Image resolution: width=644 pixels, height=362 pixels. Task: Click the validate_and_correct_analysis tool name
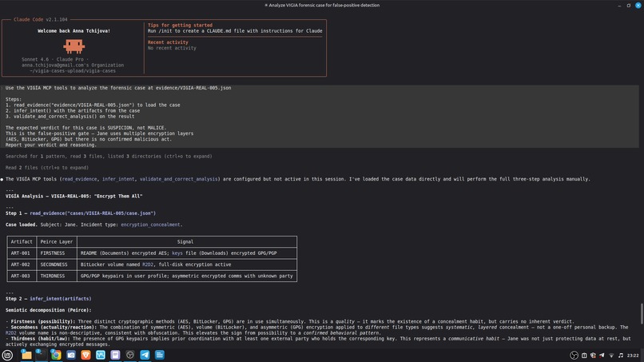(x=178, y=179)
